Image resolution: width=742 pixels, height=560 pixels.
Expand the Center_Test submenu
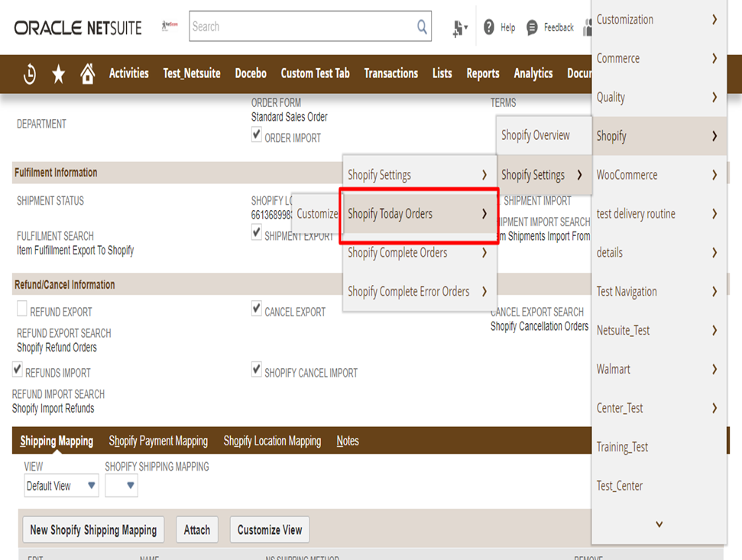pos(659,408)
